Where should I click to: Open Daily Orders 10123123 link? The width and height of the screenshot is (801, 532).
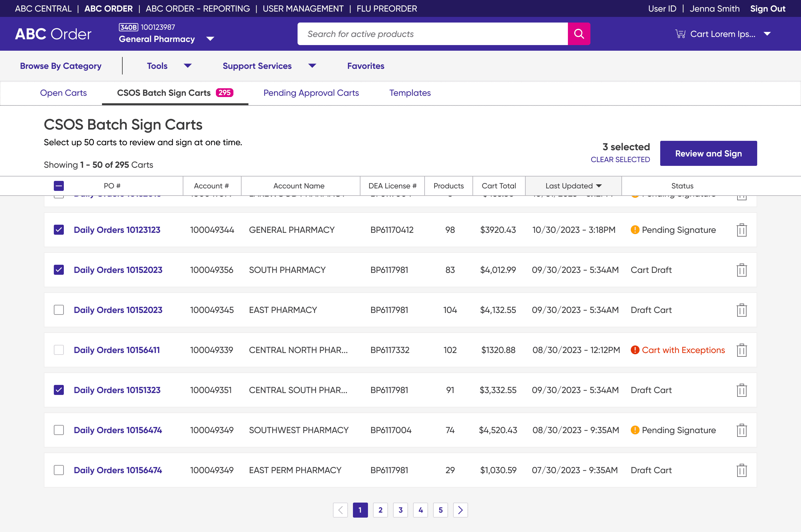pos(117,230)
